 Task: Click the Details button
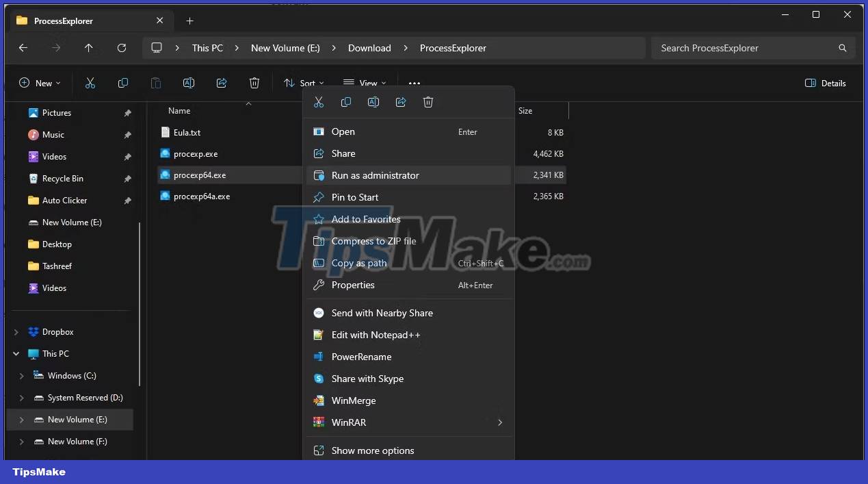825,83
